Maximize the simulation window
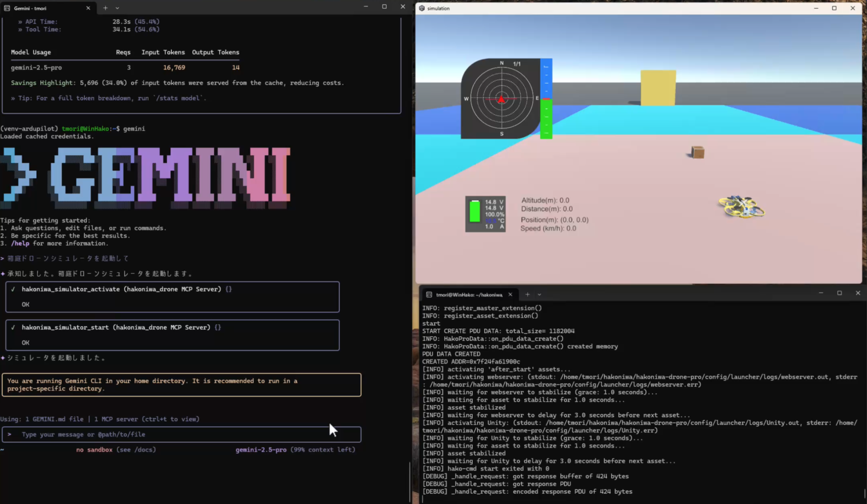Screen dimensions: 867x504 click(x=834, y=8)
